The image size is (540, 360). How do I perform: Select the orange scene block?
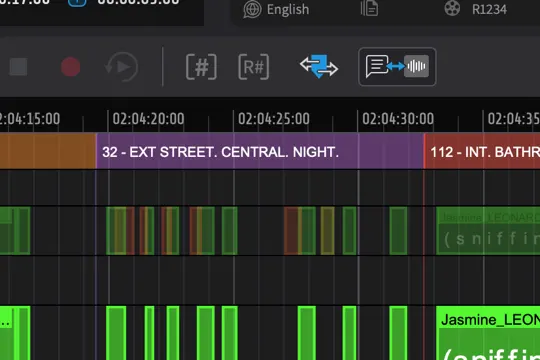pos(48,152)
